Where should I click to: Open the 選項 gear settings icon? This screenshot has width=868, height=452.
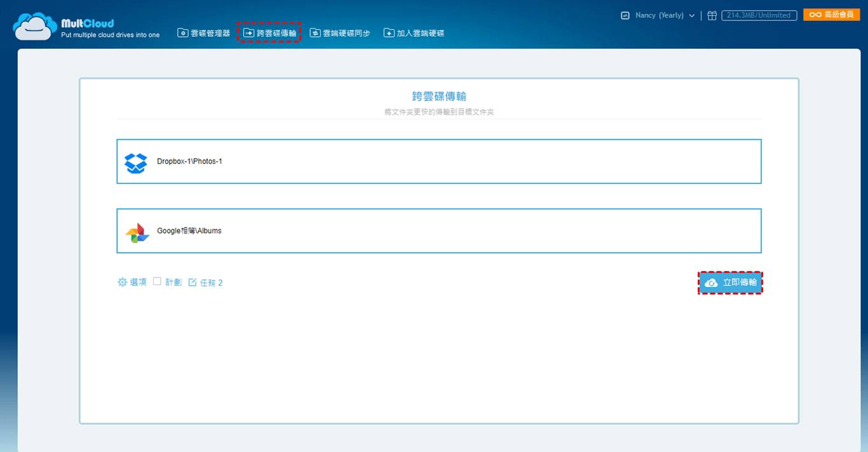(x=122, y=282)
